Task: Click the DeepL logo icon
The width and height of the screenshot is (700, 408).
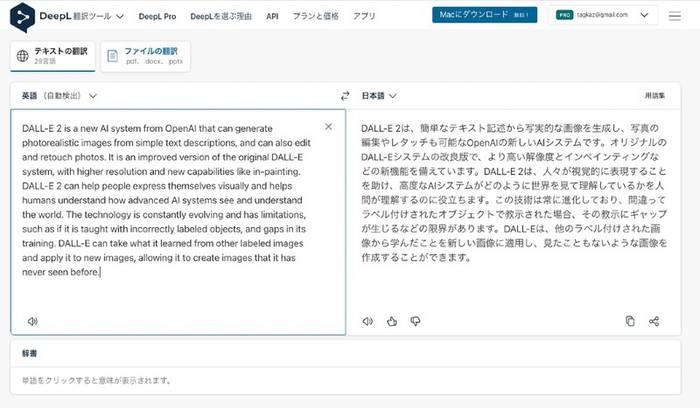Action: tap(22, 17)
